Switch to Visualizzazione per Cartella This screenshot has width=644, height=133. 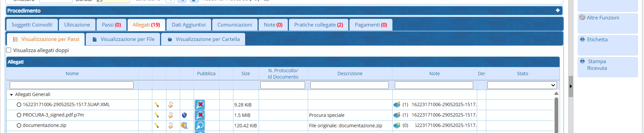click(203, 39)
